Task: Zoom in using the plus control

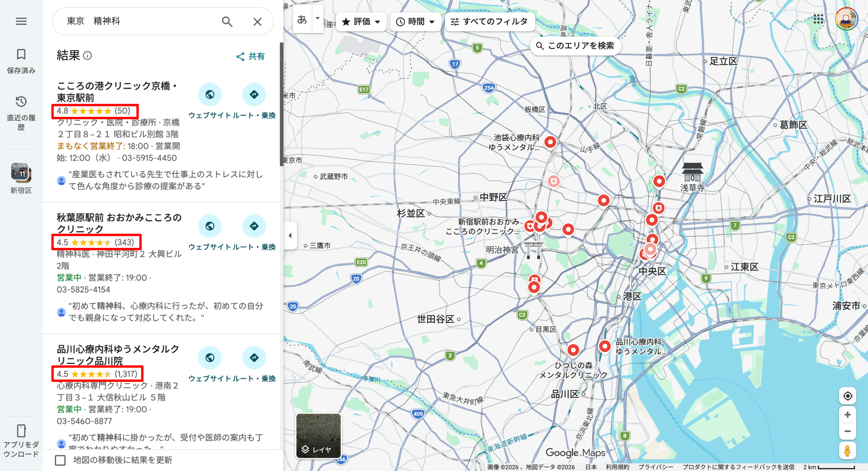Action: (847, 414)
